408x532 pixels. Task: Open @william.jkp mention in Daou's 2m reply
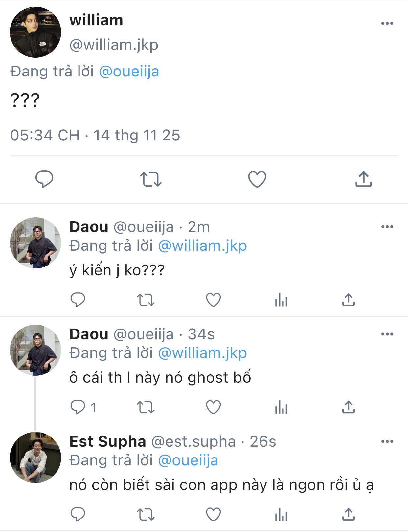pos(202,246)
